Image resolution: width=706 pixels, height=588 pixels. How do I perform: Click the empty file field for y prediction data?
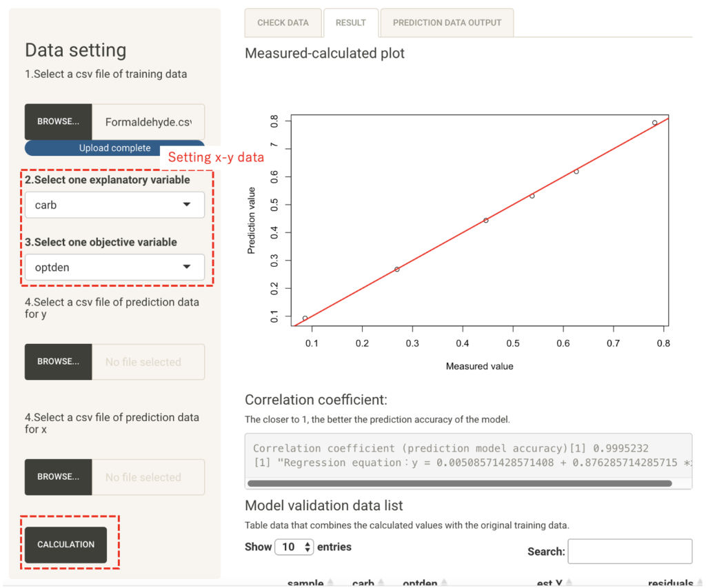pos(148,362)
